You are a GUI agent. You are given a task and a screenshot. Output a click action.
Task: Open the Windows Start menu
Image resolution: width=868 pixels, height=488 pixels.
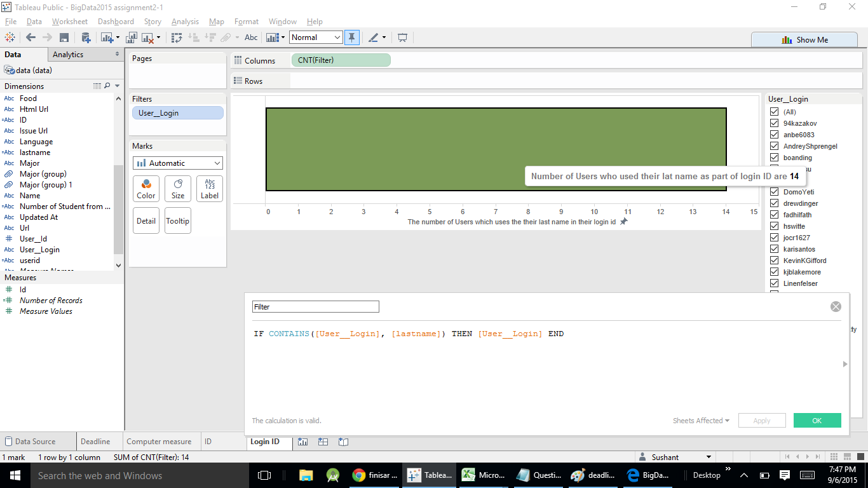click(x=15, y=475)
